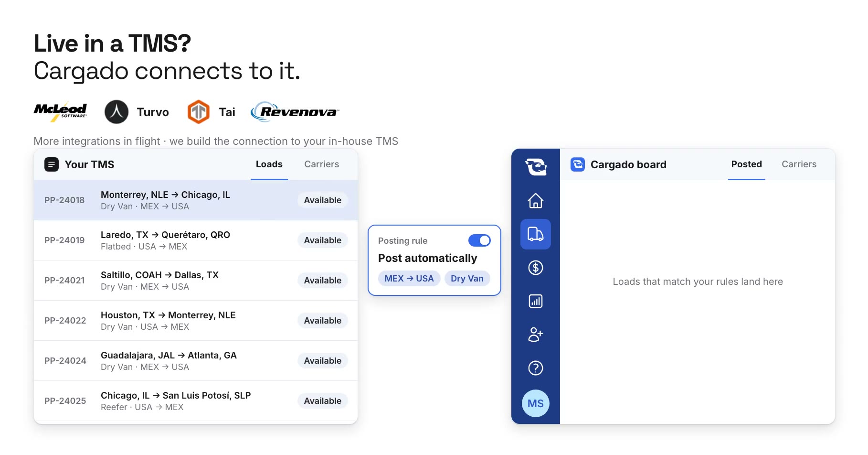Switch to the Carriers tab in Your TMS
The image size is (868, 455).
click(322, 164)
